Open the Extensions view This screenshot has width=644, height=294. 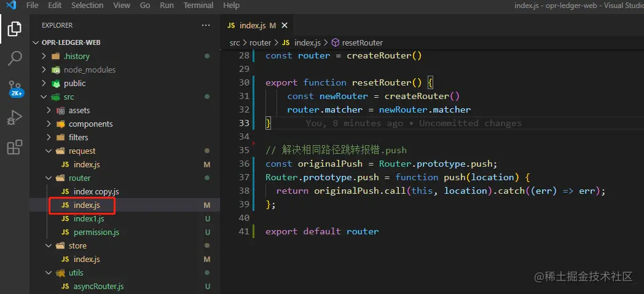tap(15, 147)
